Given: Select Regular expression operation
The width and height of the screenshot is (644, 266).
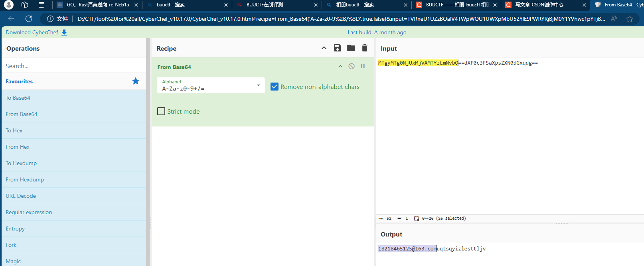Looking at the screenshot, I should click(x=74, y=212).
